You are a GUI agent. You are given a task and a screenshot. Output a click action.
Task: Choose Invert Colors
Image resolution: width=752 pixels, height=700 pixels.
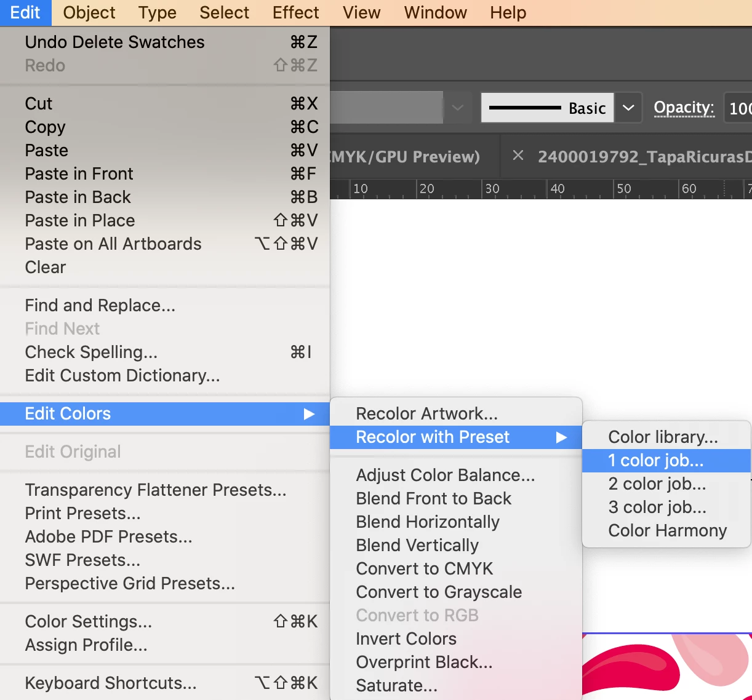pyautogui.click(x=456, y=638)
